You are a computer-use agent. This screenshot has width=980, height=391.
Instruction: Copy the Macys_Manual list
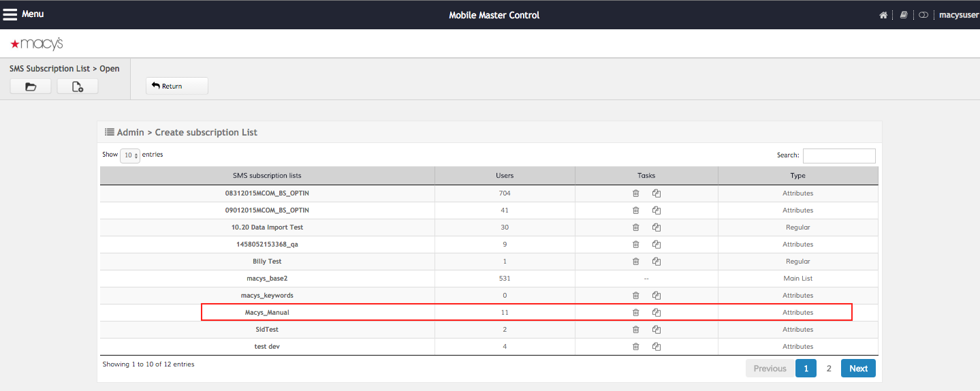tap(657, 313)
